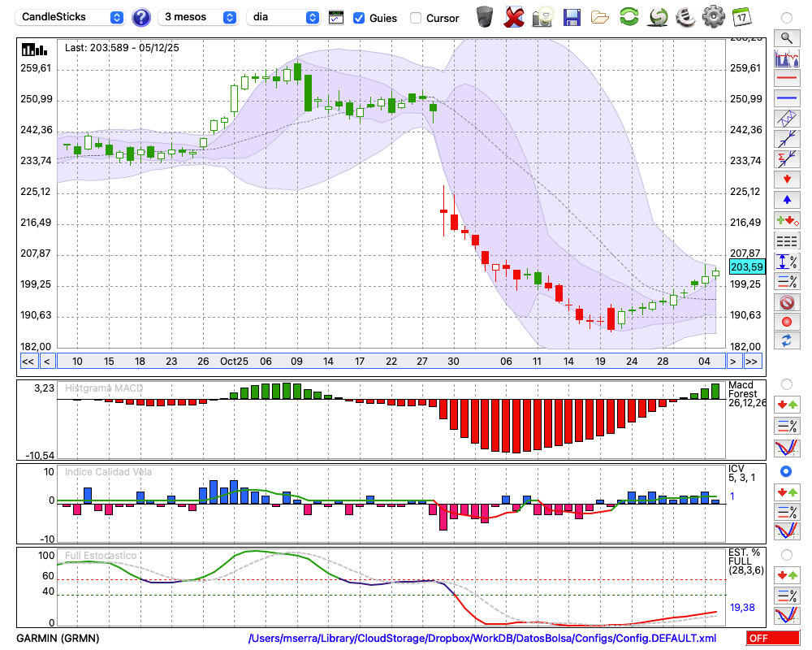
Task: Jump to chart start with << button
Action: coord(28,362)
